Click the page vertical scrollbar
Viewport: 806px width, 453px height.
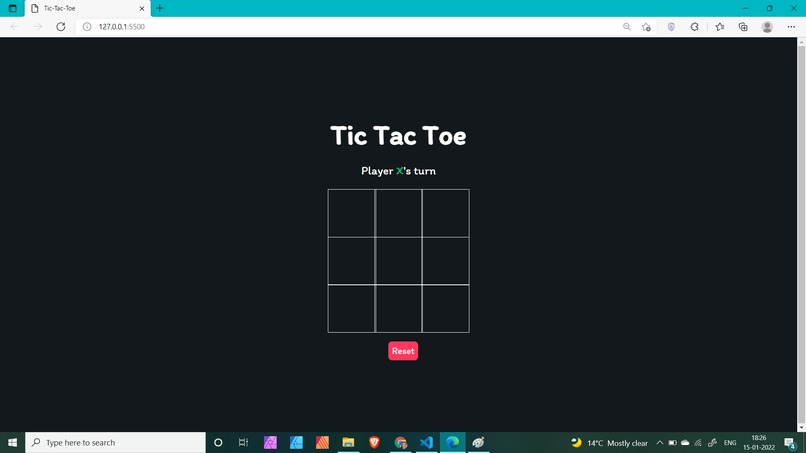801,234
